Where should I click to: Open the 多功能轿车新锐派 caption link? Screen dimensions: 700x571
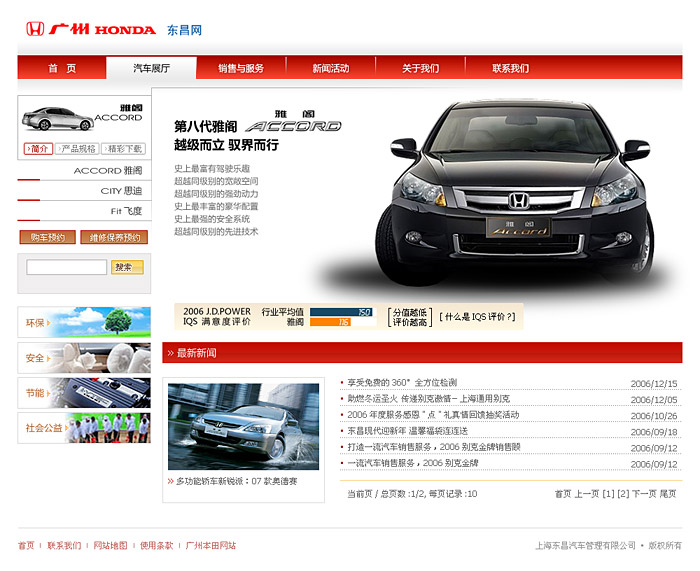(237, 481)
